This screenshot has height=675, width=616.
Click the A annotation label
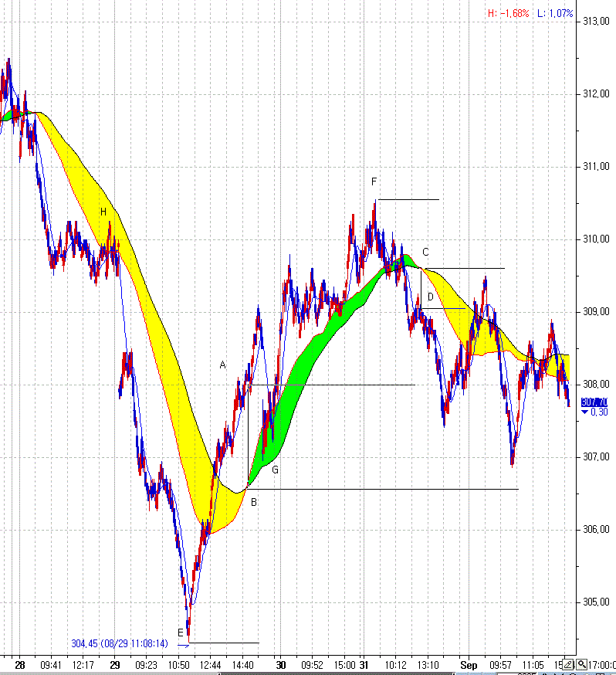click(x=223, y=365)
